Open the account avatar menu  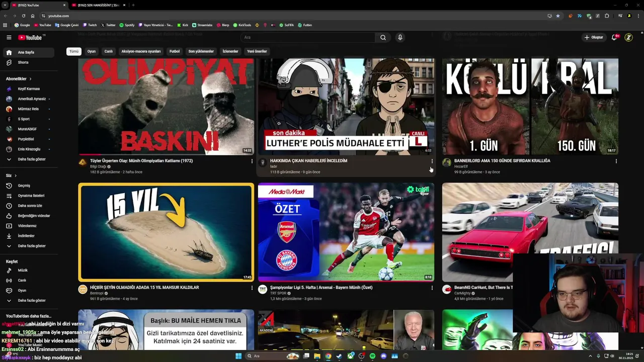pyautogui.click(x=628, y=37)
